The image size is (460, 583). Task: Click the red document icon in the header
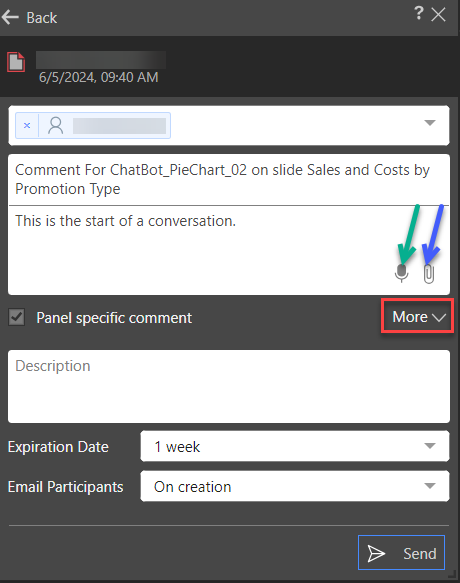(16, 62)
